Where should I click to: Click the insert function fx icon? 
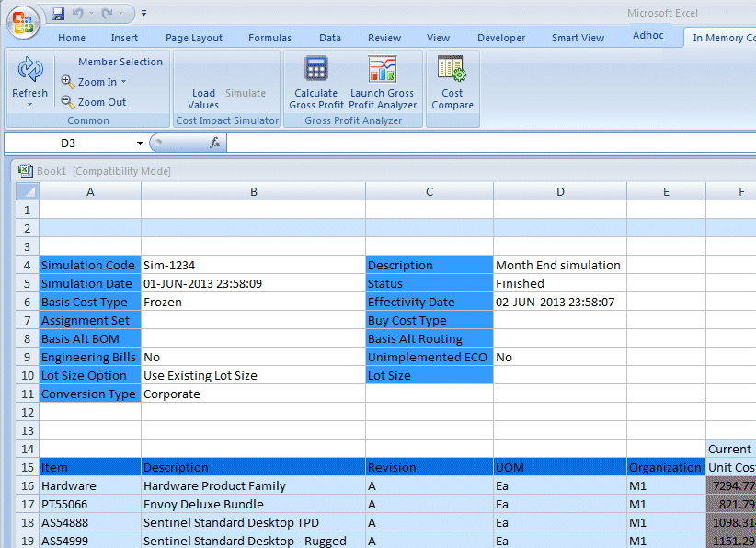(x=215, y=143)
